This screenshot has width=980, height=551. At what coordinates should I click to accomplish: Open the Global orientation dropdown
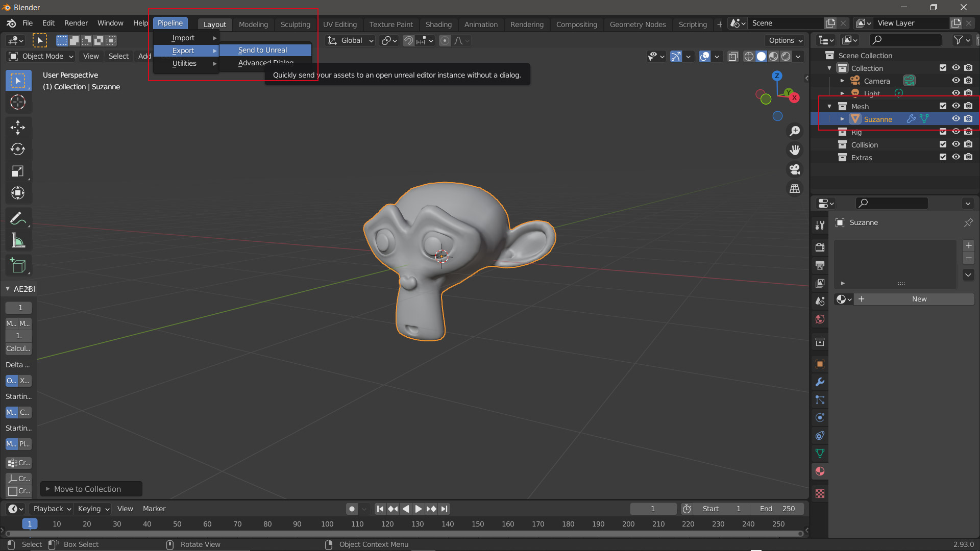(351, 40)
